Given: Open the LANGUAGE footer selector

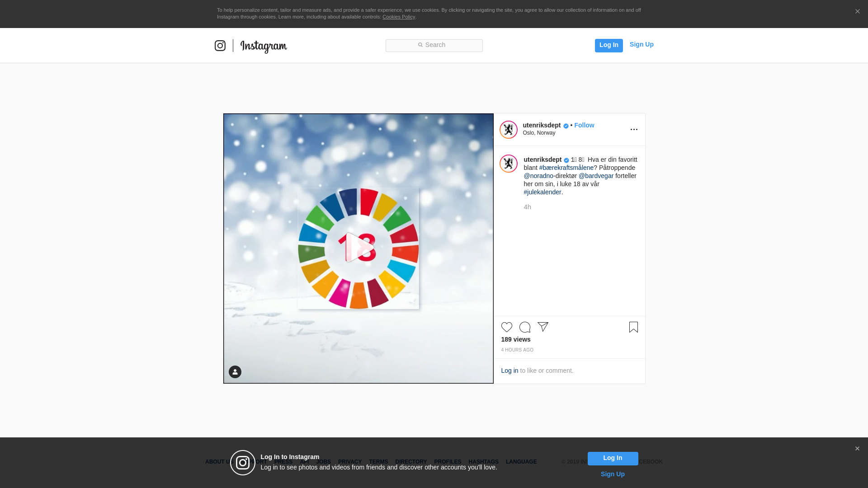Looking at the screenshot, I should (x=521, y=462).
